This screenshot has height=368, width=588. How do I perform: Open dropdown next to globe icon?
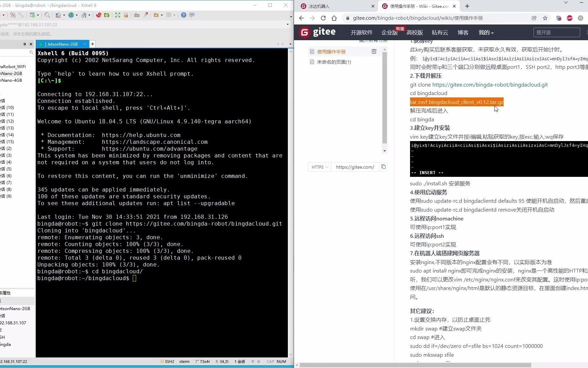[x=77, y=15]
